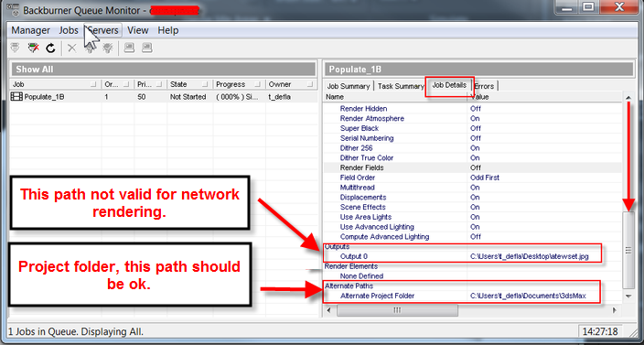Open the Errors tab
The image size is (644, 345).
[x=486, y=86]
